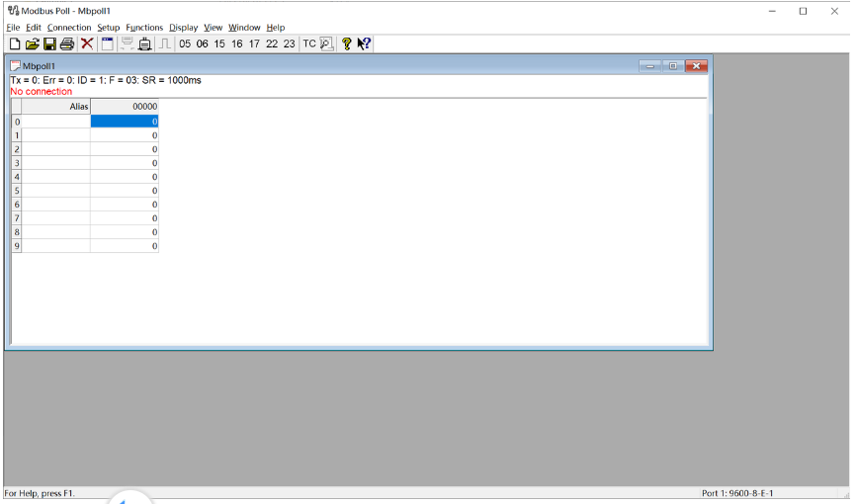Open the Help menu
This screenshot has width=859, height=504.
click(x=276, y=28)
